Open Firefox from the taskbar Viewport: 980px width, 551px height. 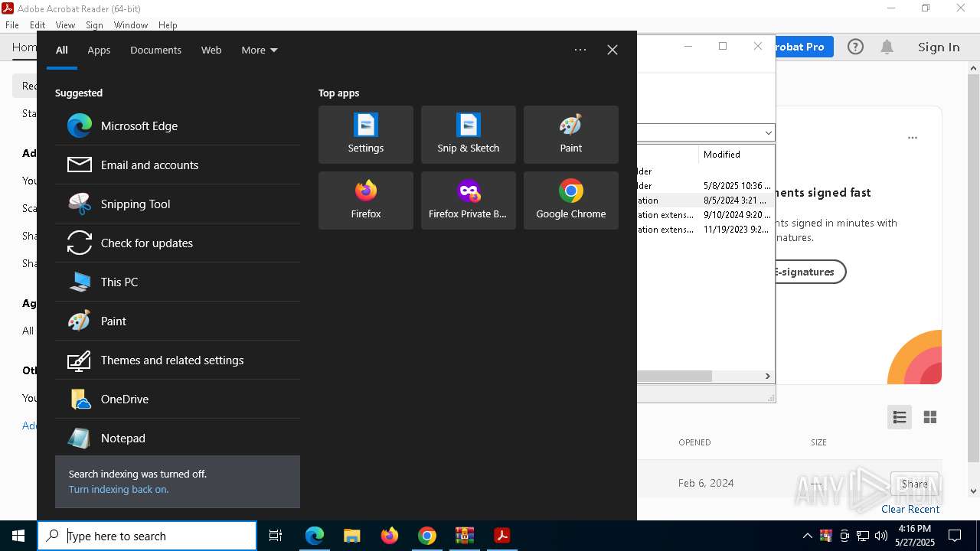pos(390,536)
